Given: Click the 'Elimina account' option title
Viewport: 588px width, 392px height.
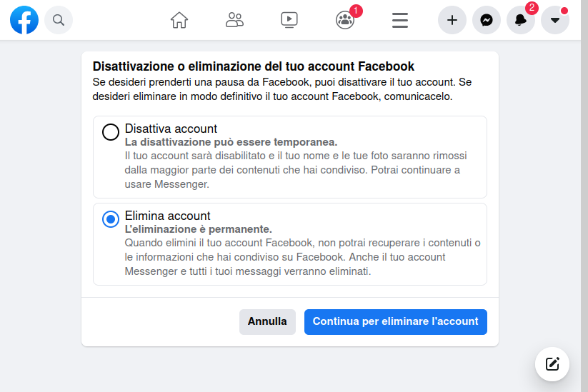Looking at the screenshot, I should point(168,216).
